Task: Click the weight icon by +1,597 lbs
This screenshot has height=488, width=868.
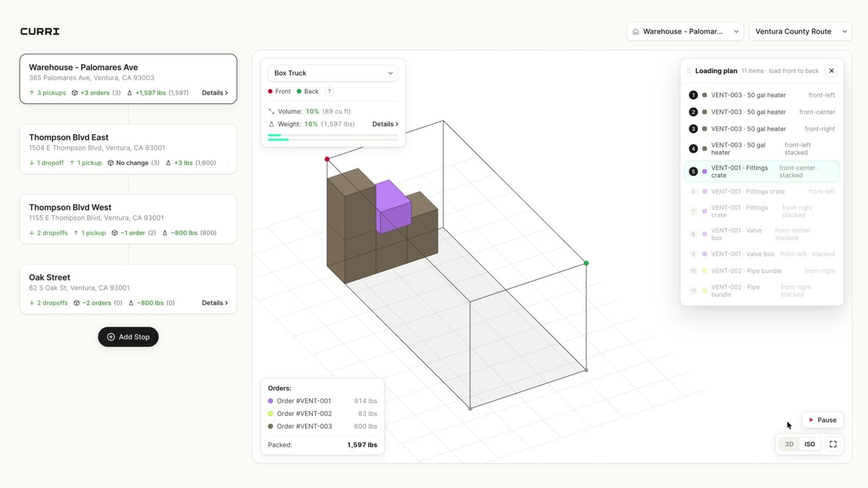Action: pyautogui.click(x=130, y=93)
